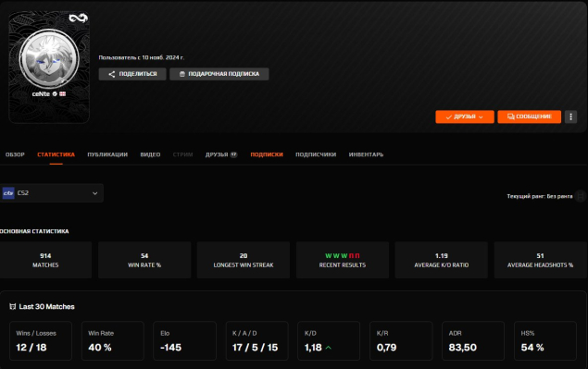Click the 20 Longest Win Streak card

244,260
